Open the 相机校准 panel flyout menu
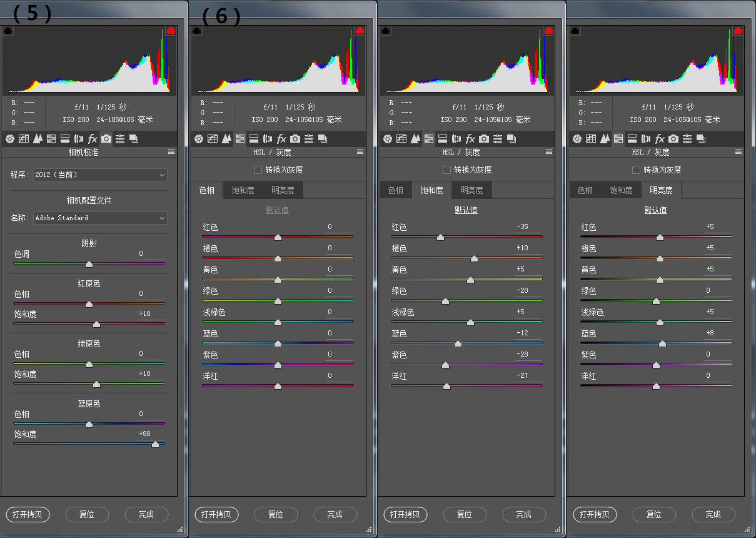This screenshot has width=756, height=538. [171, 152]
